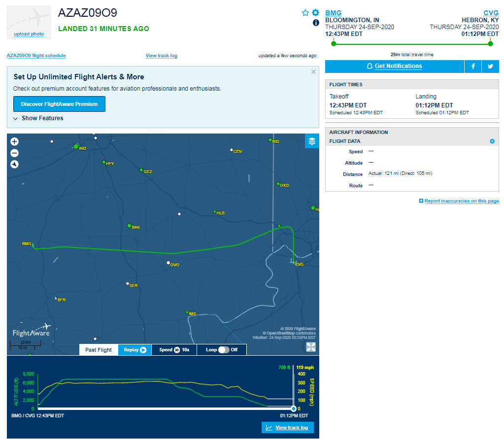This screenshot has height=439, width=504.
Task: Close the premium alerts banner
Action: point(313,71)
